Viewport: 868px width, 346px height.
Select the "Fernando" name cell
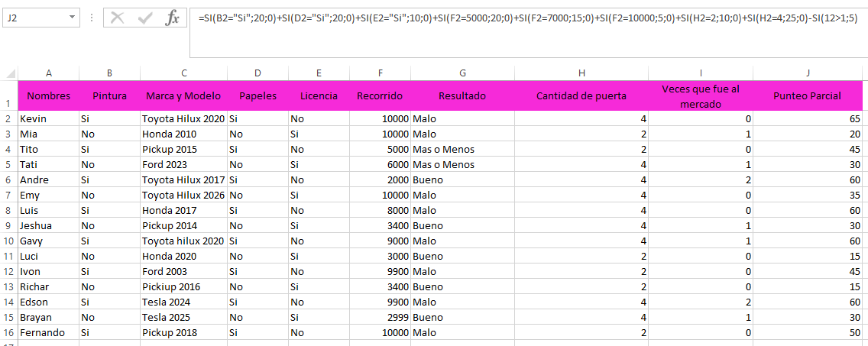(48, 332)
